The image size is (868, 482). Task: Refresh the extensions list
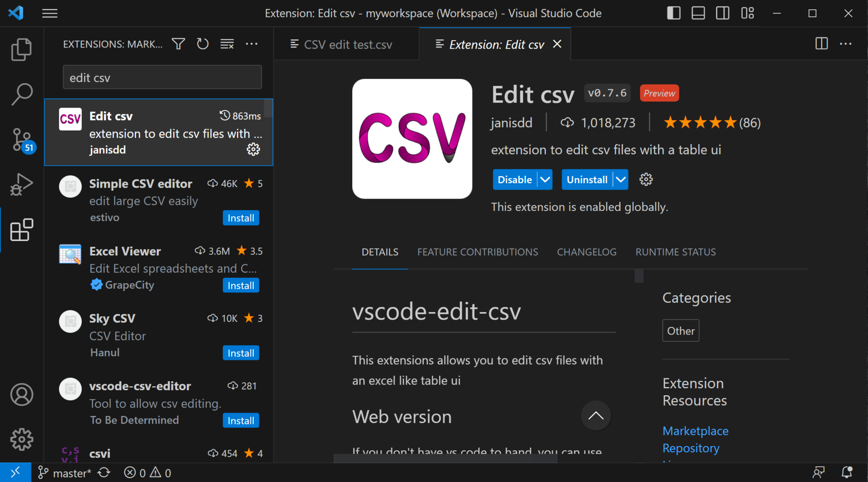click(x=203, y=44)
